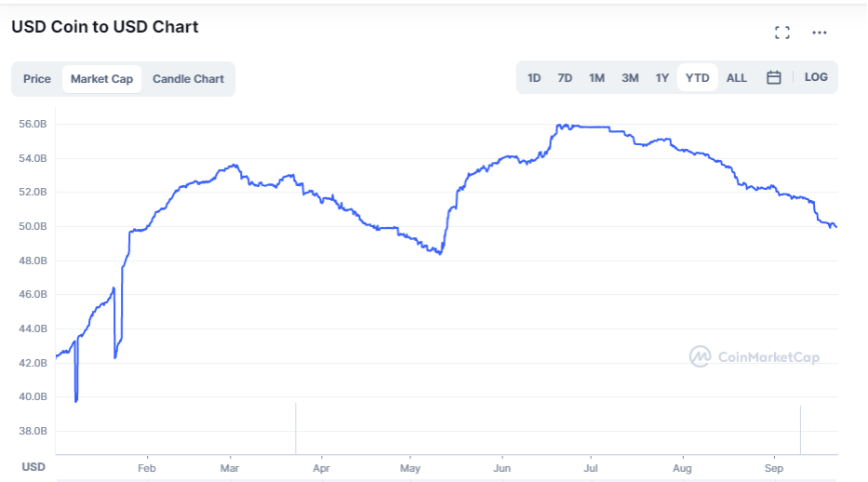Set the range to 7D
The width and height of the screenshot is (868, 482).
pyautogui.click(x=565, y=78)
